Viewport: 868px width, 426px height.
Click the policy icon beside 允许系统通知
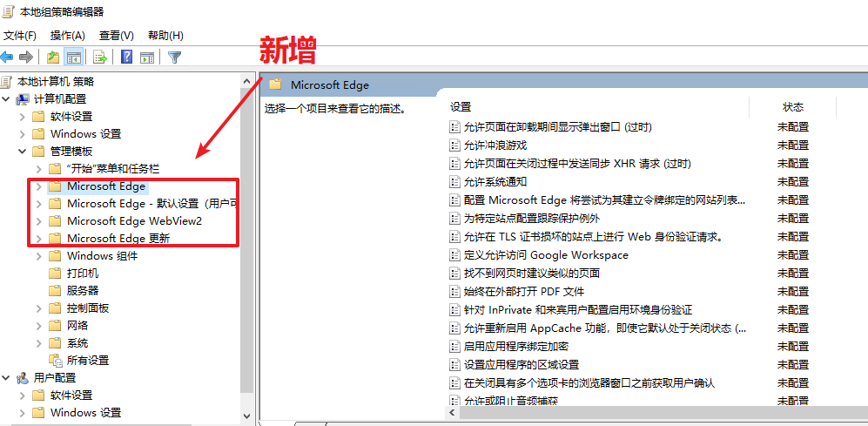pyautogui.click(x=454, y=182)
